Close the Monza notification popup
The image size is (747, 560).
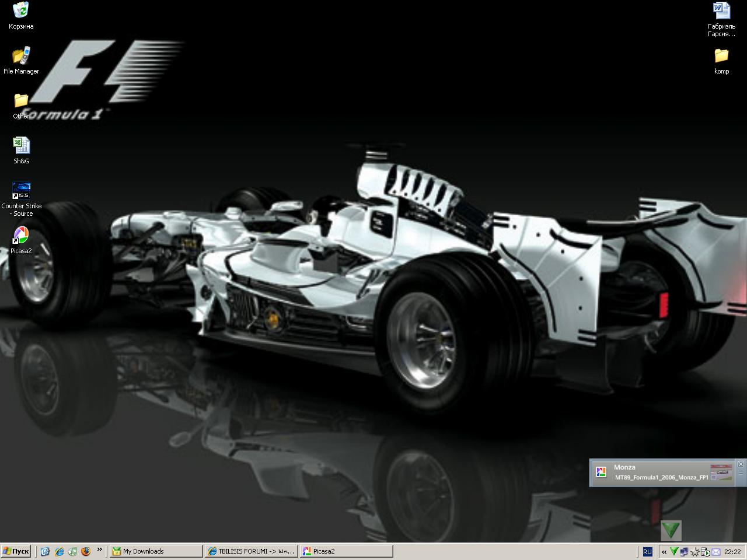pyautogui.click(x=741, y=464)
